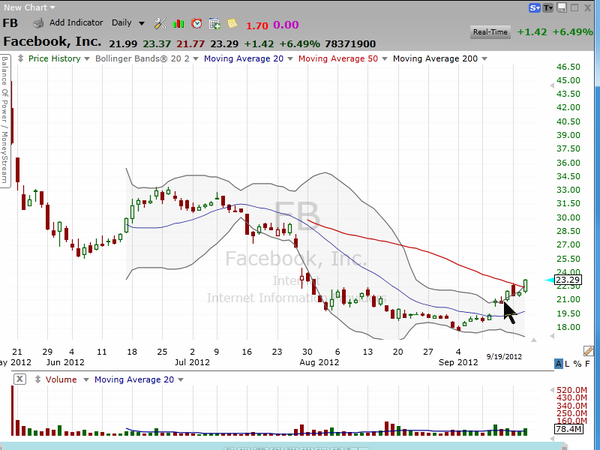The height and width of the screenshot is (450, 600).
Task: Open the New Chart dropdown menu
Action: (29, 7)
